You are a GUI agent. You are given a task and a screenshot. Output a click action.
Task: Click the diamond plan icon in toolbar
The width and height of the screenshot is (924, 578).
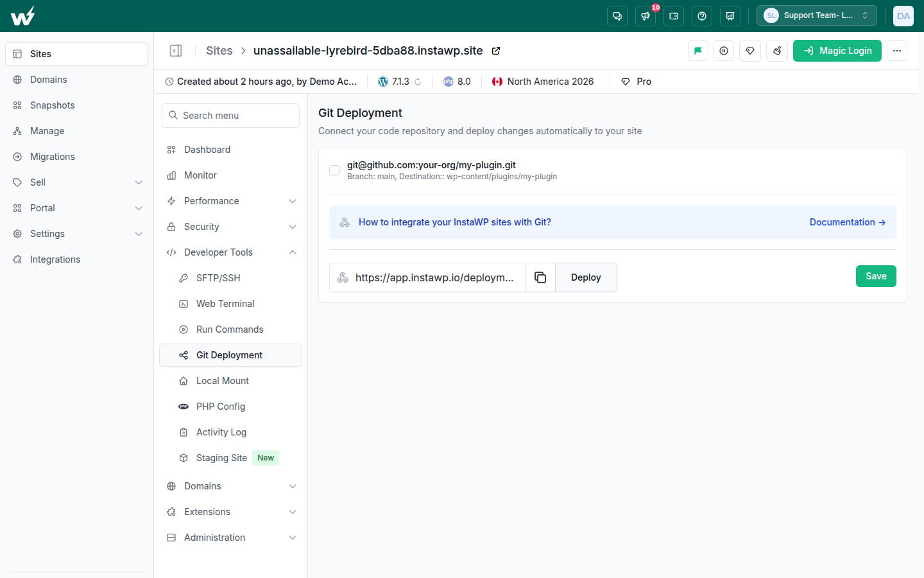[x=750, y=51]
